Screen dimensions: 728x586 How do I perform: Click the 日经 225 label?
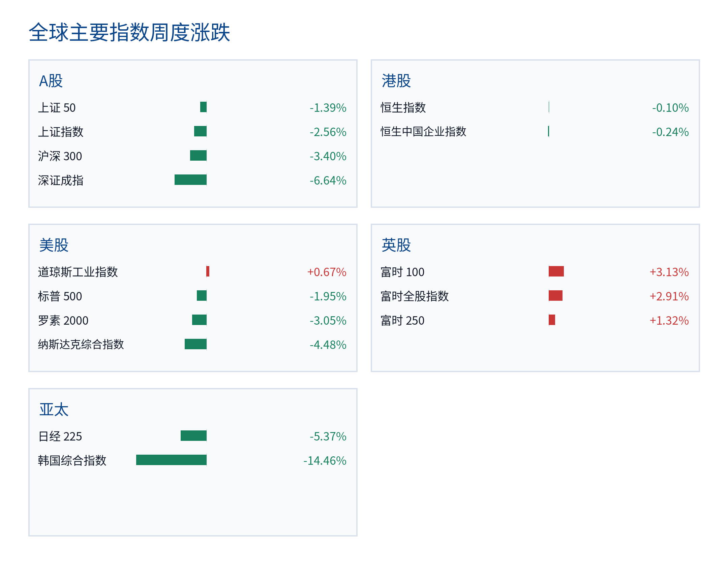[60, 436]
